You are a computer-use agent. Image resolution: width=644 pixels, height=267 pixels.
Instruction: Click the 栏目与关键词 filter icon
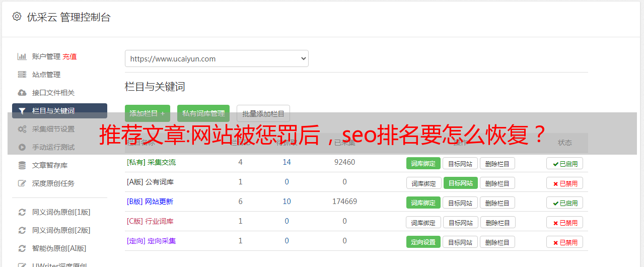22,111
